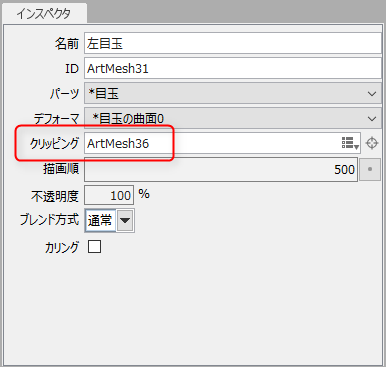Open the ブレンド方式 dropdown arrow
Screen dimensions: 386x367
pyautogui.click(x=125, y=220)
